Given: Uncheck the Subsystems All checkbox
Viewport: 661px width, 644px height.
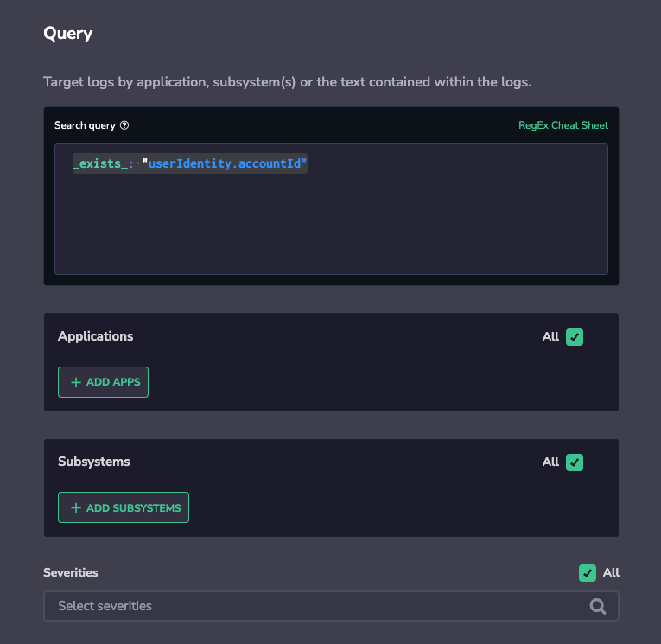Looking at the screenshot, I should 574,462.
